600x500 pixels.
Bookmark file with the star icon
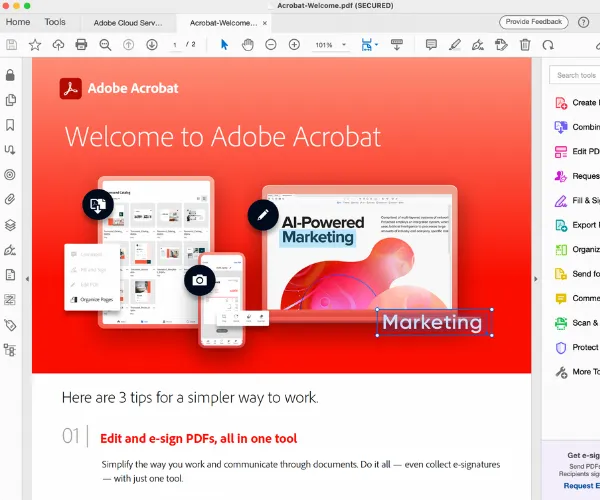coord(35,45)
